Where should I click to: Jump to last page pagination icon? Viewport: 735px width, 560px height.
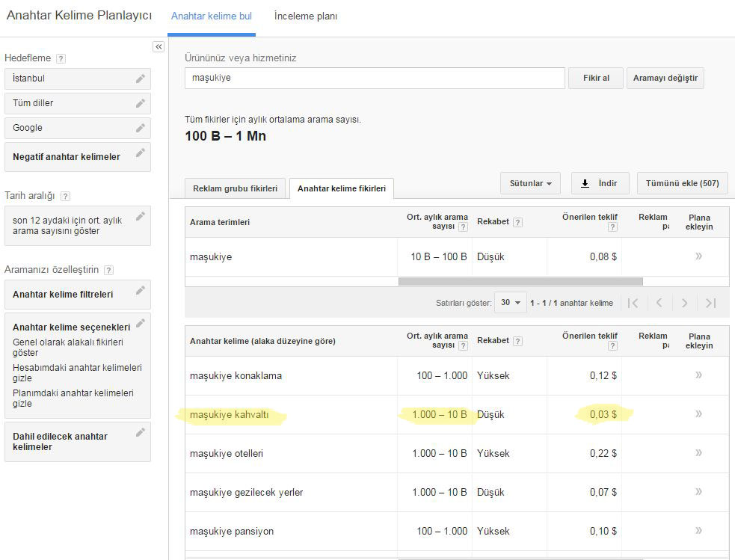pyautogui.click(x=710, y=303)
